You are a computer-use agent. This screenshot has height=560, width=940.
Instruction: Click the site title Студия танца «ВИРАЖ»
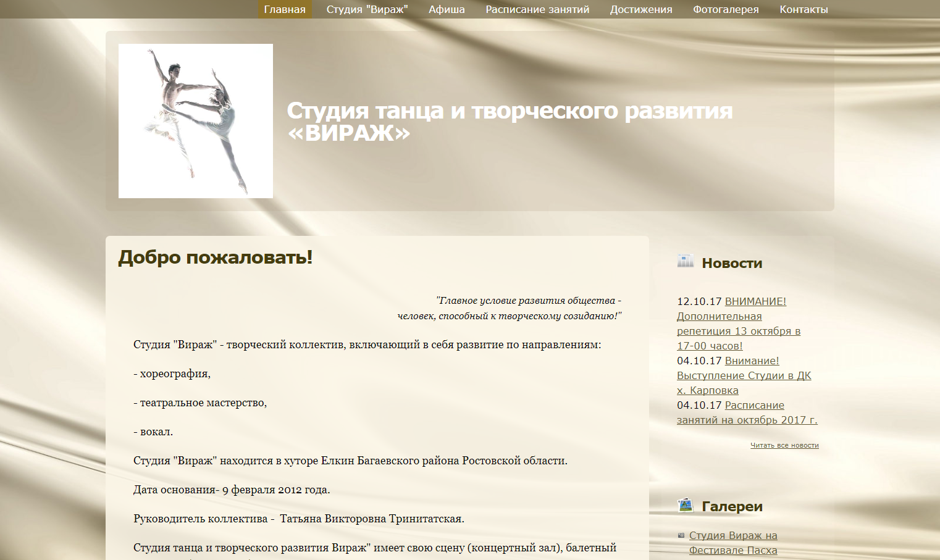[x=509, y=121]
